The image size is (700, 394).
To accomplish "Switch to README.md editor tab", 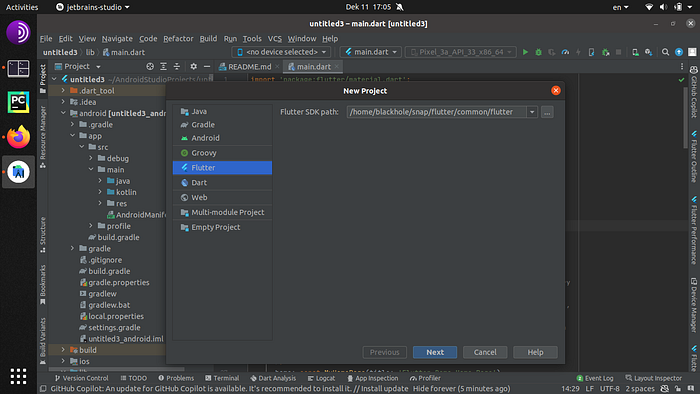I will [245, 66].
